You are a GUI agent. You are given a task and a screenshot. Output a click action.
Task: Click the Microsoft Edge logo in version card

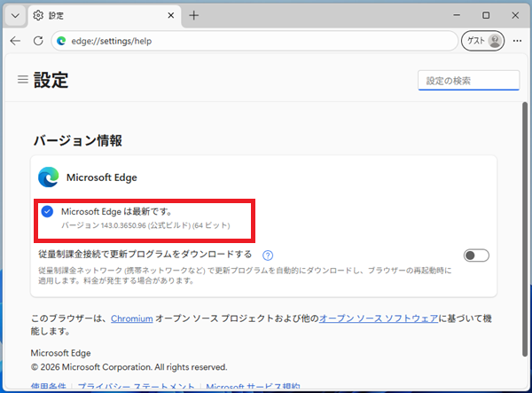pos(48,177)
